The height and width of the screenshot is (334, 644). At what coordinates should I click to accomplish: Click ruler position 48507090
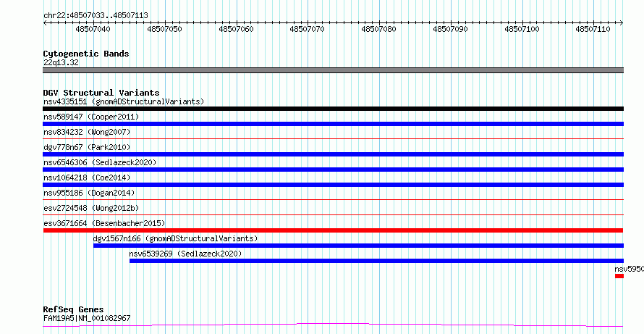(450, 29)
